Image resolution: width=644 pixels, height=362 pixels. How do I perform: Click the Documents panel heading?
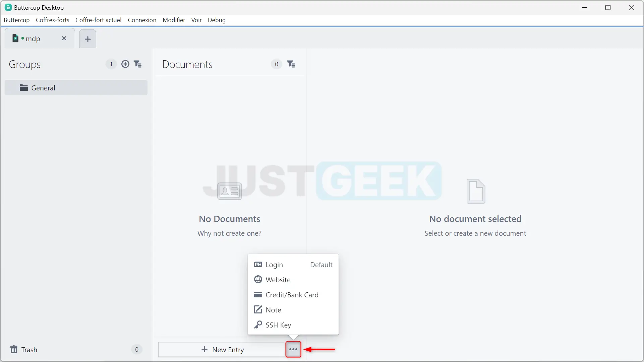(x=187, y=64)
